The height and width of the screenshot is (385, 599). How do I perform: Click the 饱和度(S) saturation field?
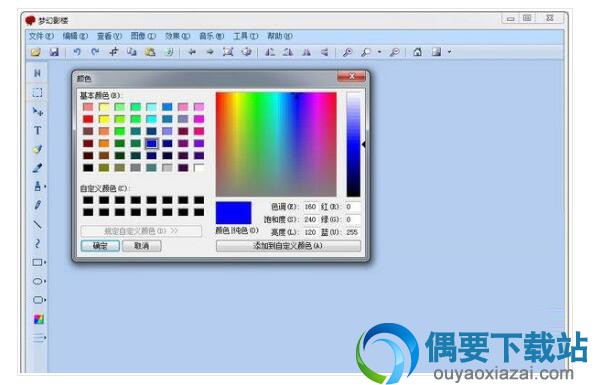pos(310,220)
